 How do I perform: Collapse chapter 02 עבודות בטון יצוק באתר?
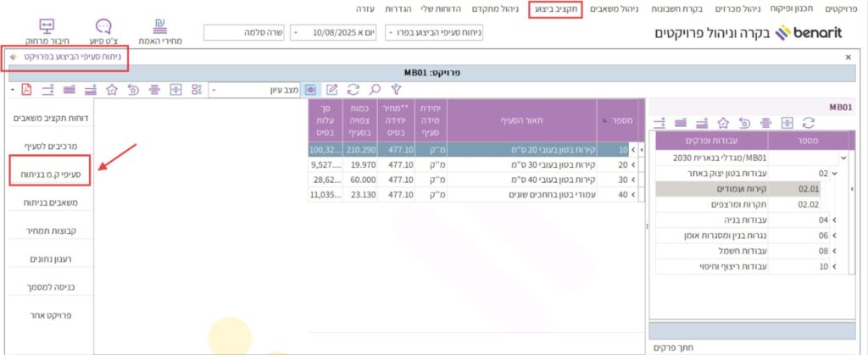coord(835,173)
